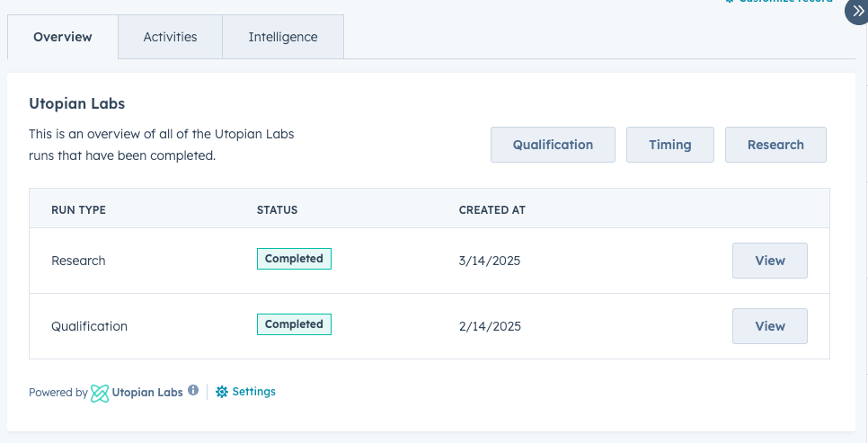
Task: Select the Intelligence tab
Action: (x=283, y=38)
